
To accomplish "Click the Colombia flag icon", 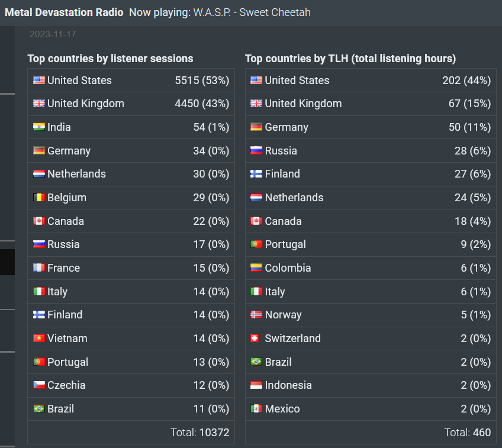I will pos(256,268).
